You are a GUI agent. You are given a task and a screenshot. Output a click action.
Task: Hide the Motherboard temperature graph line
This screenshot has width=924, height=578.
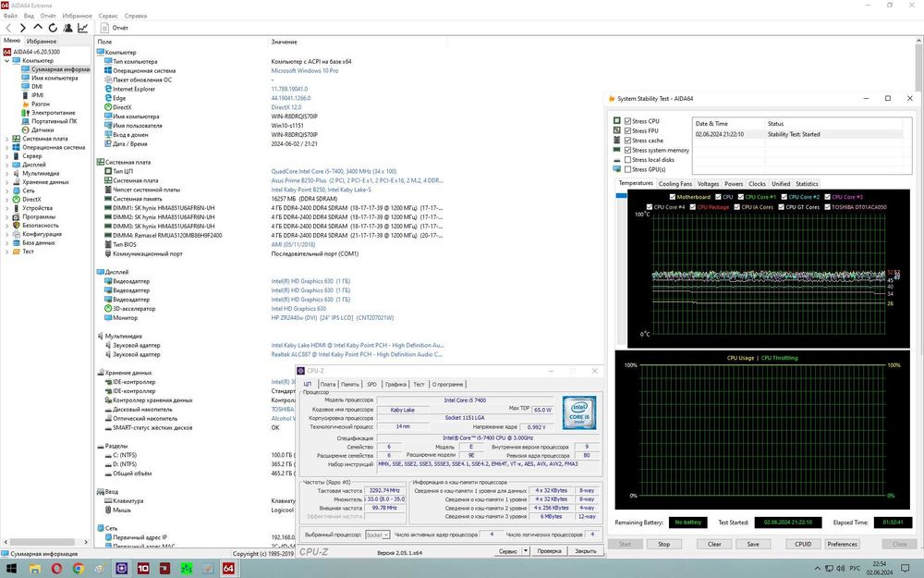(673, 197)
